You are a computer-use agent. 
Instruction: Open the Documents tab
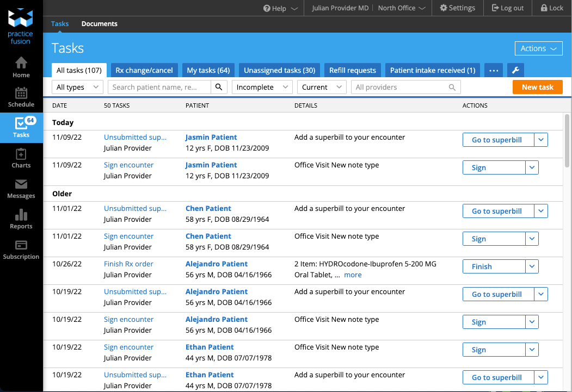(99, 24)
